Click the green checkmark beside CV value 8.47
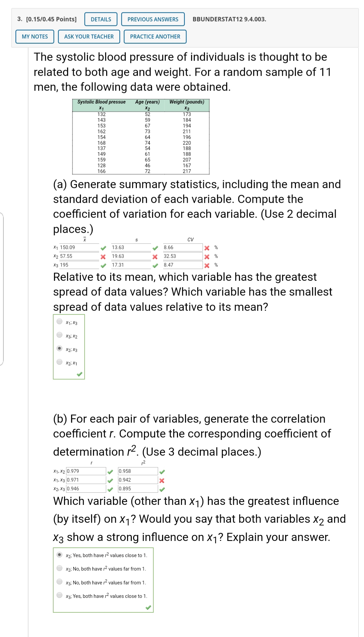 [x=206, y=266]
